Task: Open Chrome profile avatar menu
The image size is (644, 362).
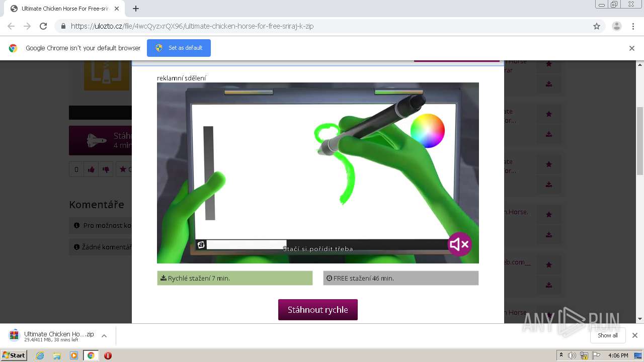Action: [x=616, y=26]
